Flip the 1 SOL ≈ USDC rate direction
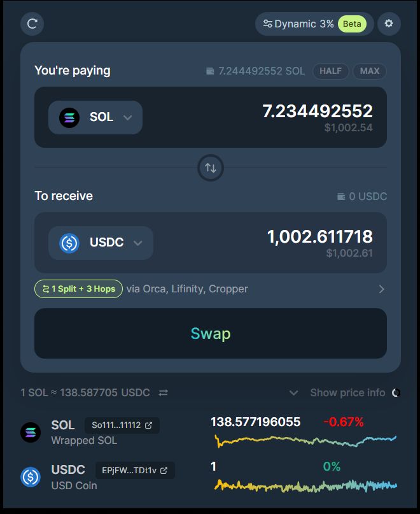420x514 pixels. click(164, 392)
